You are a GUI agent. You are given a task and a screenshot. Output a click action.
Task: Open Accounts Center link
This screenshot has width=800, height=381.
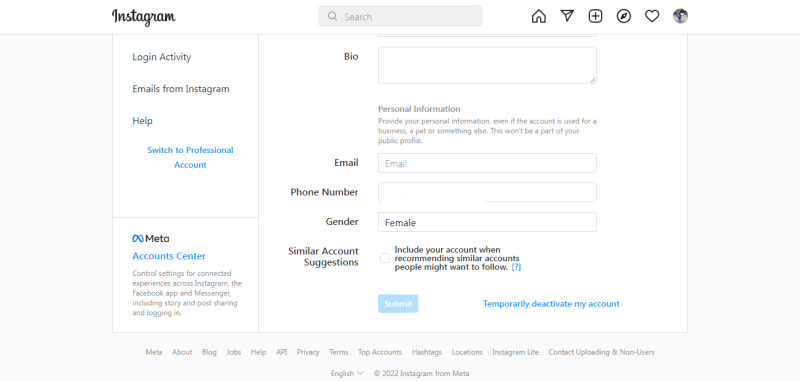[x=169, y=256]
